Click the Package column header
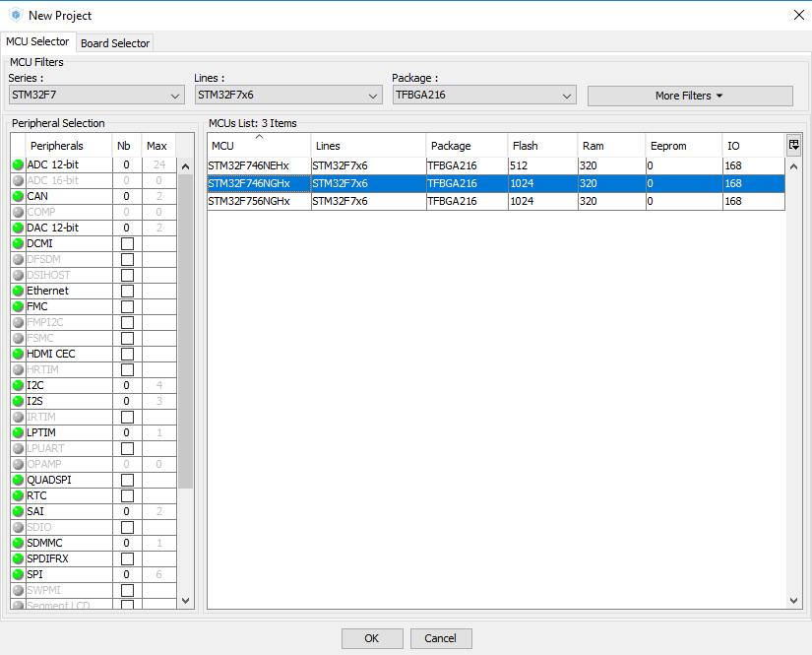Image resolution: width=812 pixels, height=655 pixels. pyautogui.click(x=467, y=146)
